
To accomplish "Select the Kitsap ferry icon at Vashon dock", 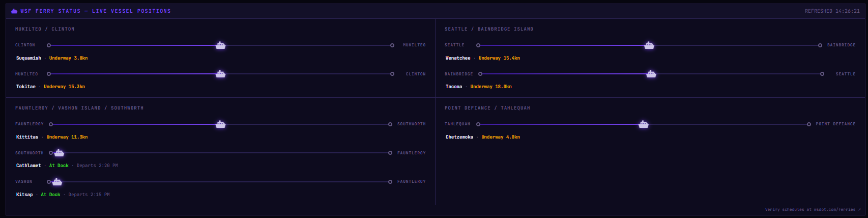I will 57,182.
